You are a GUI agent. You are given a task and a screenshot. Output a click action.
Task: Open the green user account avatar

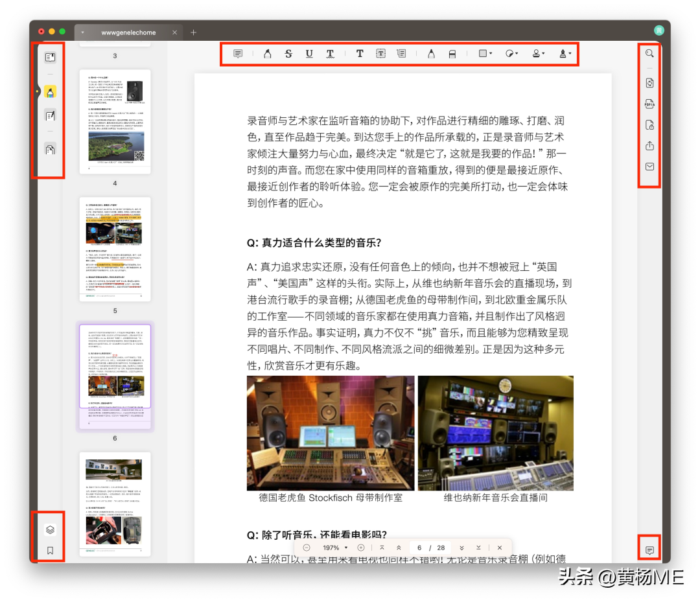659,30
